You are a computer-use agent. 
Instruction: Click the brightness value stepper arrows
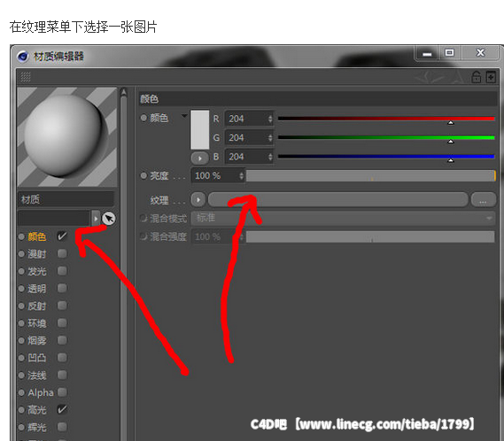(x=242, y=176)
